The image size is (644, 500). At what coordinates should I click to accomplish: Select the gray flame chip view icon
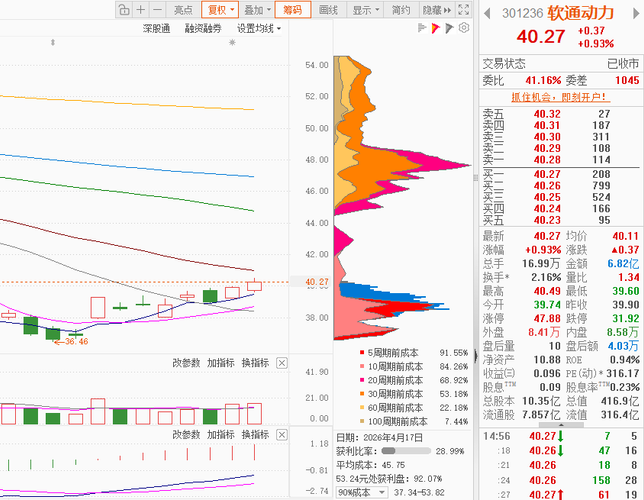pos(422,28)
